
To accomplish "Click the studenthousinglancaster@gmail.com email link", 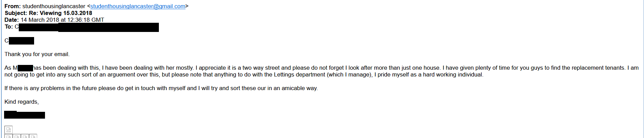I will 138,6.
